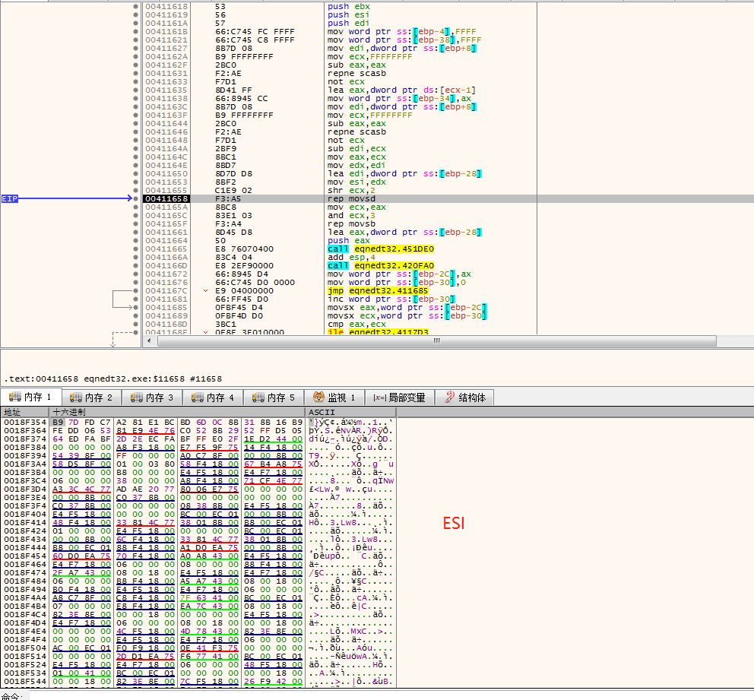Select memory row address 0018F404
The width and height of the screenshot is (754, 700).
(x=25, y=515)
